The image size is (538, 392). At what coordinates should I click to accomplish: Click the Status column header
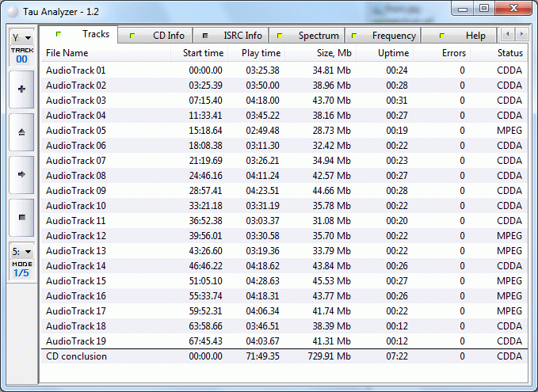499,53
